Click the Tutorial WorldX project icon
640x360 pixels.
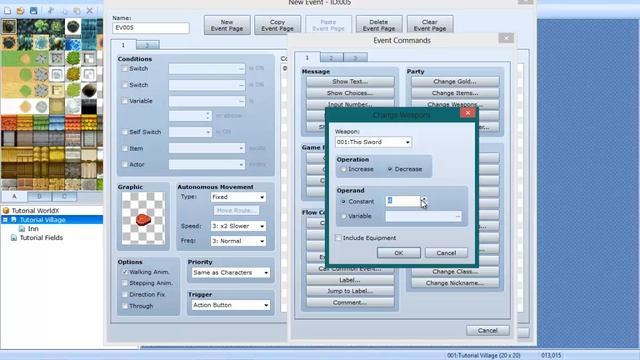pyautogui.click(x=6, y=211)
